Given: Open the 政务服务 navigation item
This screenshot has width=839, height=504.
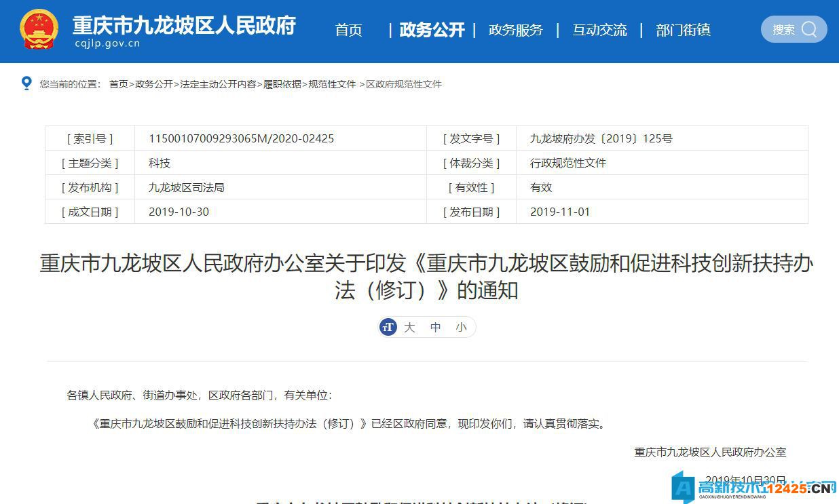Looking at the screenshot, I should 516,30.
